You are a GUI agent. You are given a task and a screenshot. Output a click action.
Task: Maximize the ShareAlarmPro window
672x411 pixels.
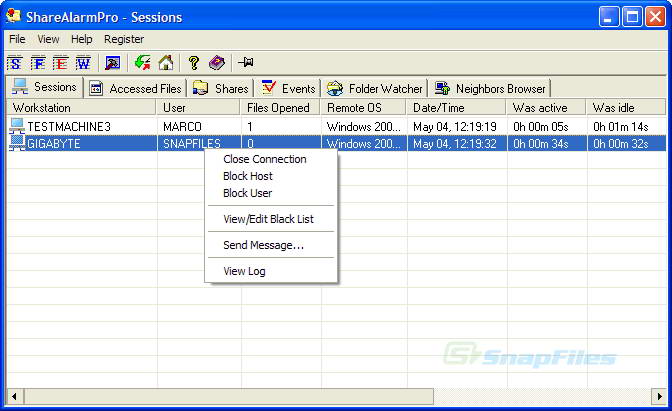632,17
